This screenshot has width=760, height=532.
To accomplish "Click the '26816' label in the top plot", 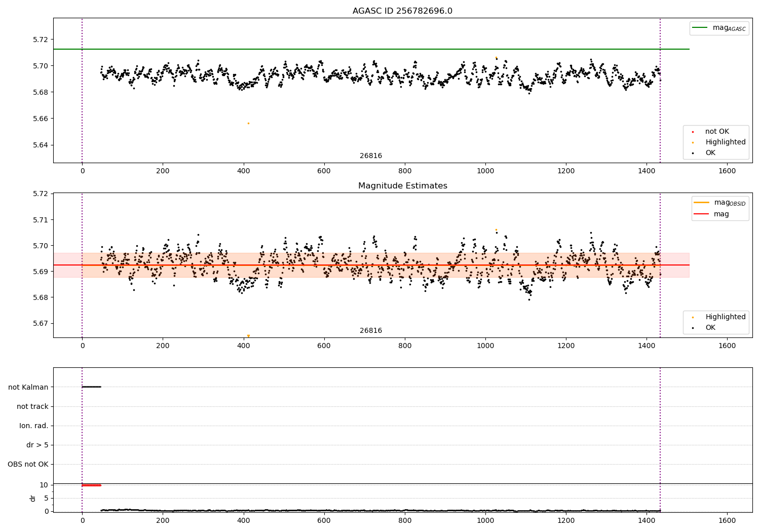I will click(x=371, y=156).
